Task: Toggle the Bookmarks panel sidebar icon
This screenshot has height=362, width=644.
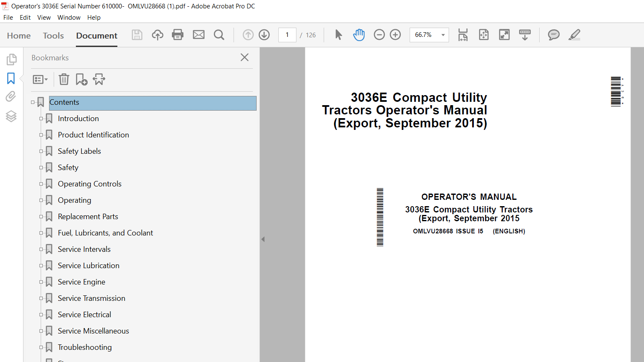Action: pos(11,78)
